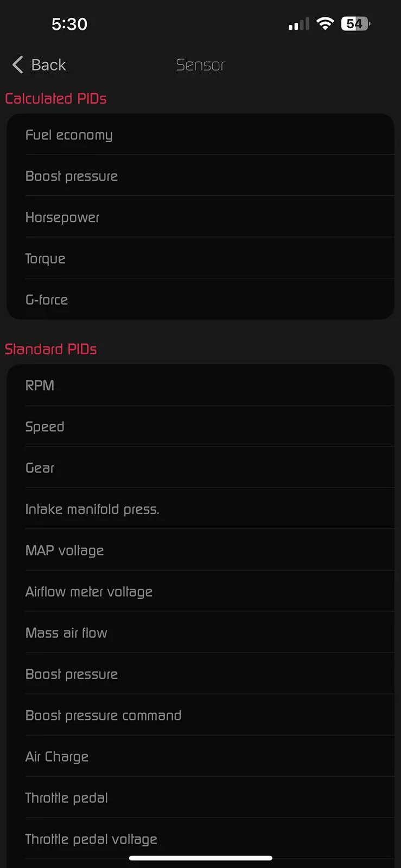Tap the Back chevron arrow icon

18,65
